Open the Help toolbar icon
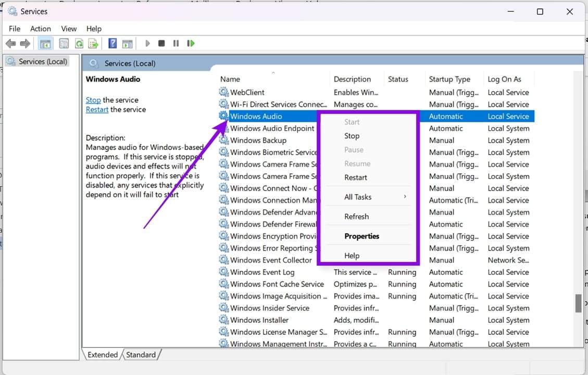Viewport: 588px width, 375px height. click(x=112, y=44)
